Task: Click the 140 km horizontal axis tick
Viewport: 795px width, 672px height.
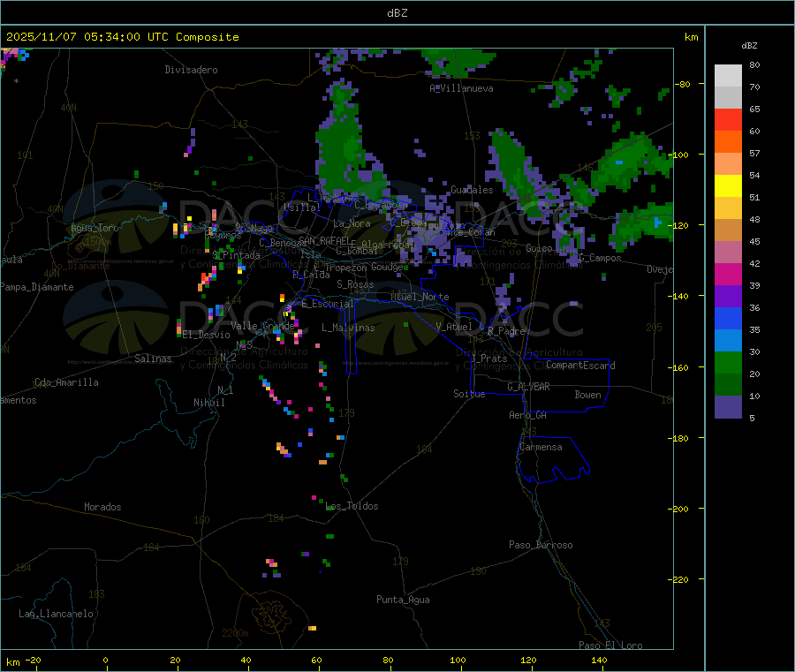Action: 599,660
